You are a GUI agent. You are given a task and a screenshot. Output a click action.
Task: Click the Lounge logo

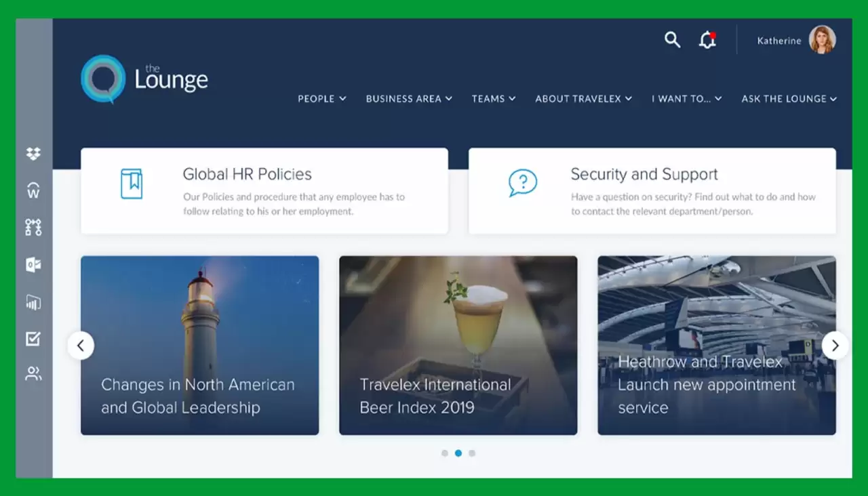[x=143, y=79]
